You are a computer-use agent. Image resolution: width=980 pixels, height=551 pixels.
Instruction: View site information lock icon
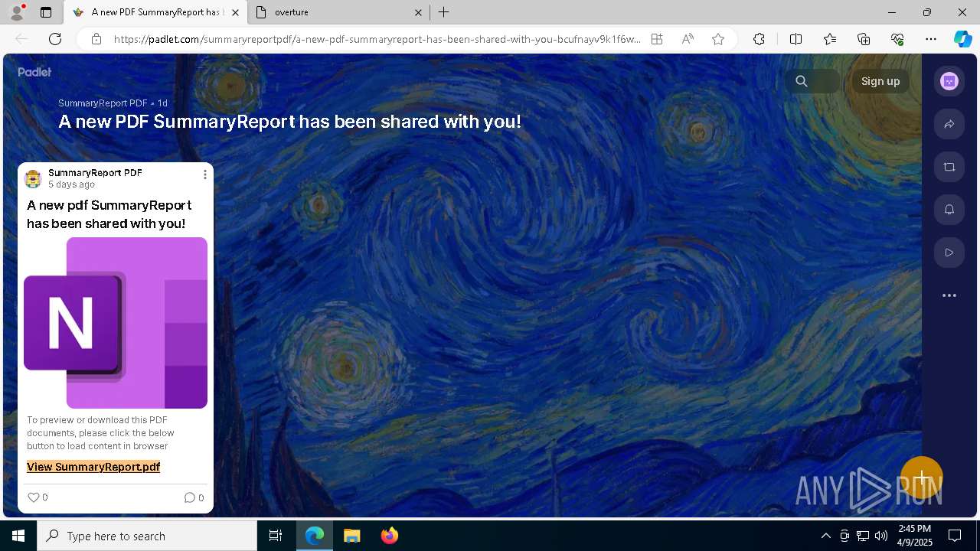(96, 39)
